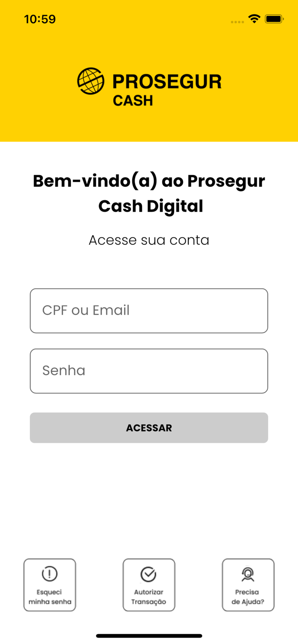
Task: Click the Precisa de Ajuda card
Action: [248, 584]
